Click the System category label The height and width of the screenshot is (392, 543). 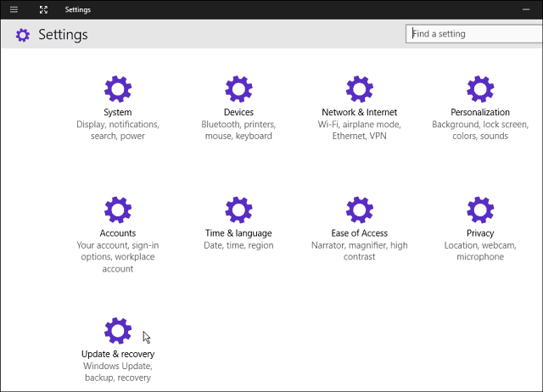click(x=118, y=112)
